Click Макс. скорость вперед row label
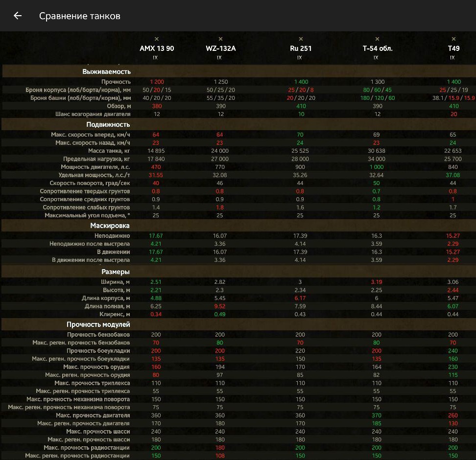Image resolution: width=476 pixels, height=460 pixels. [x=91, y=135]
